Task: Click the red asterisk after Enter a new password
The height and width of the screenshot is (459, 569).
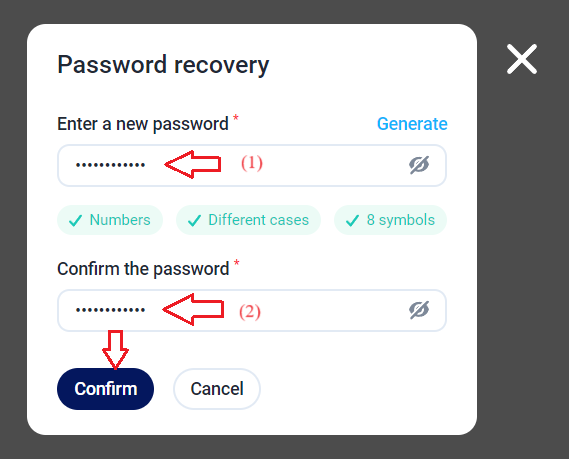Action: click(x=236, y=118)
